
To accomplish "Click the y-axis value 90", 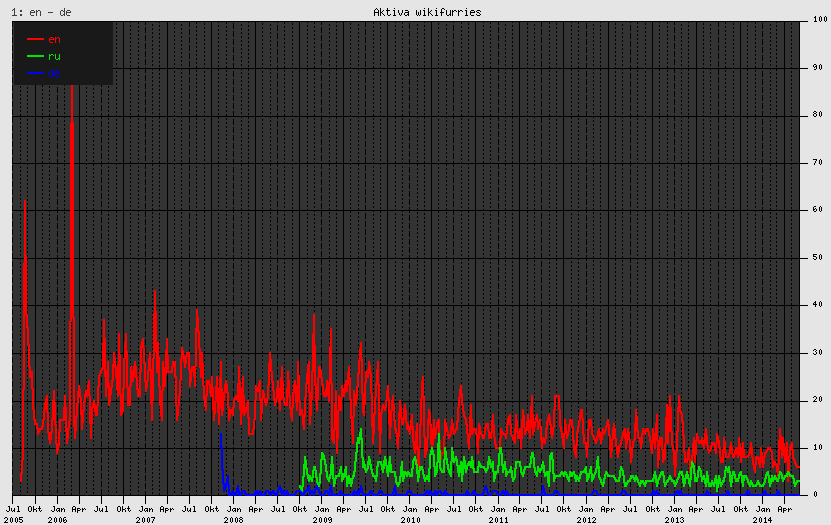I will pyautogui.click(x=818, y=67).
